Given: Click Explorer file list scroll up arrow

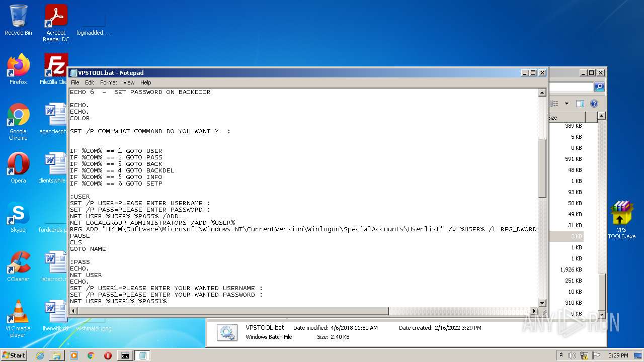Looking at the screenshot, I should point(602,116).
